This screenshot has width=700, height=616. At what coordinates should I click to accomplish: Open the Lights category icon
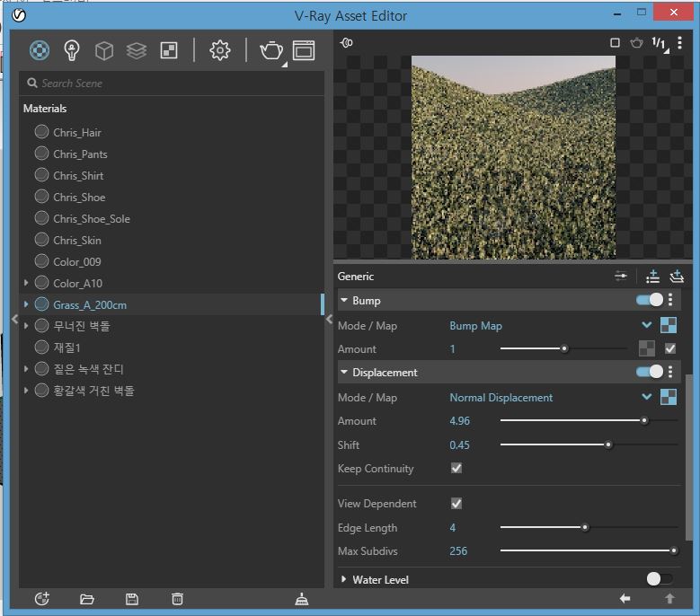click(72, 50)
